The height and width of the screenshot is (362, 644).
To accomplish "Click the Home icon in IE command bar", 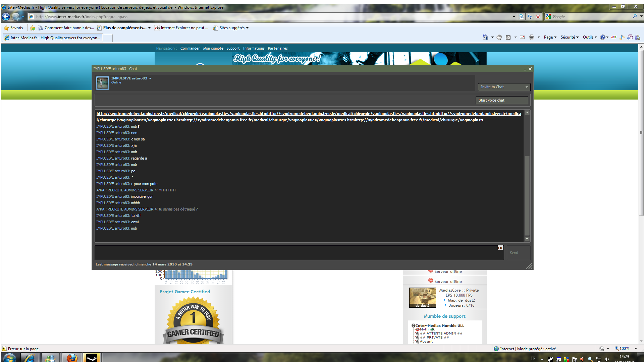I will click(x=485, y=37).
